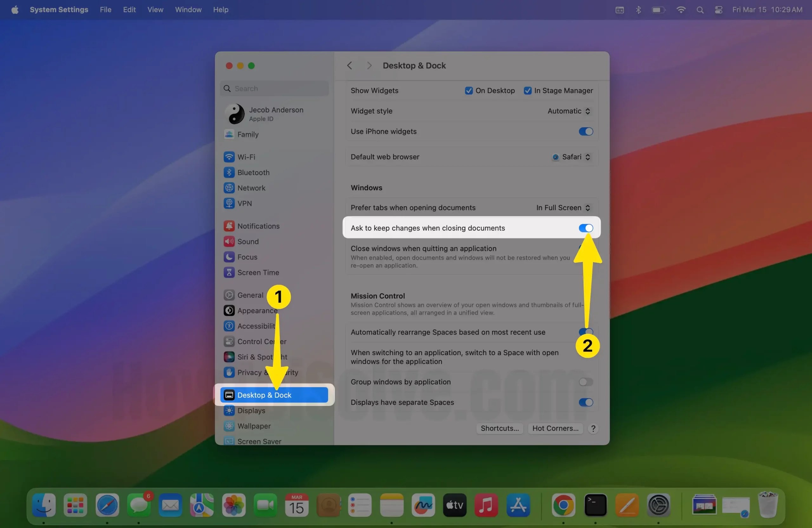Open the Wi-Fi settings in the sidebar
This screenshot has width=812, height=528.
pos(247,157)
